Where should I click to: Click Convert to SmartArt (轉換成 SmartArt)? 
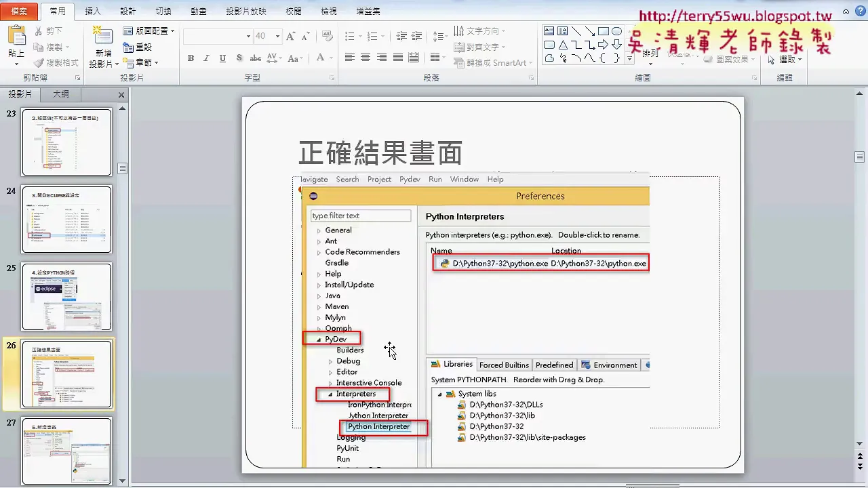coord(494,62)
